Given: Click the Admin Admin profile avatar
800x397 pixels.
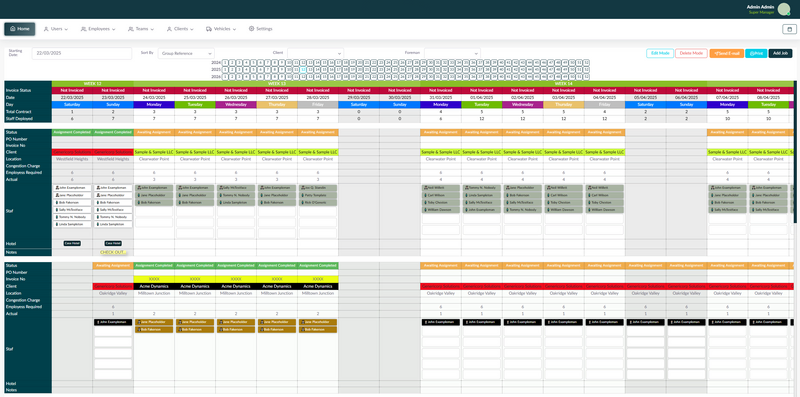Looking at the screenshot, I should [784, 9].
